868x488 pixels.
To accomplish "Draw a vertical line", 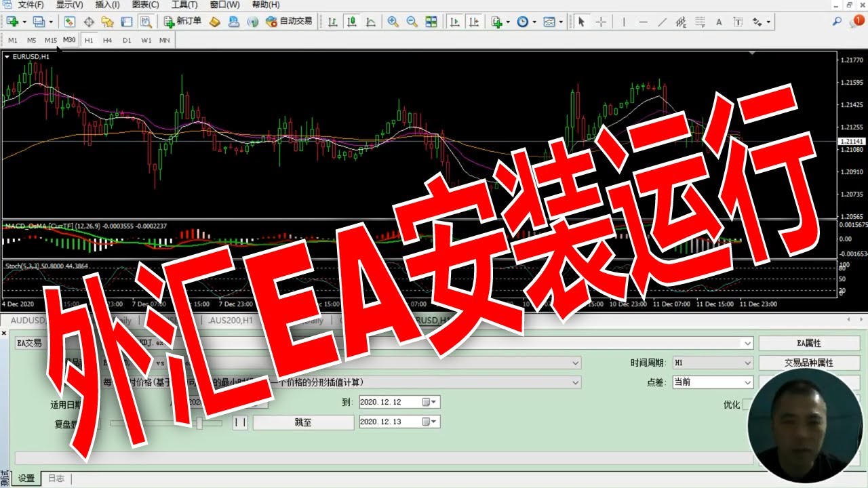I will 624,22.
